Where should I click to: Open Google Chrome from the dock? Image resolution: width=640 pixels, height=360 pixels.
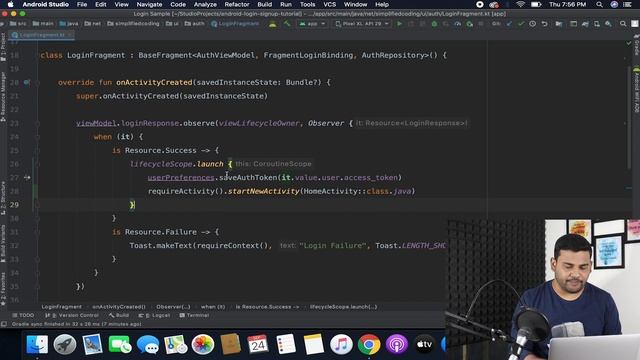coord(369,344)
